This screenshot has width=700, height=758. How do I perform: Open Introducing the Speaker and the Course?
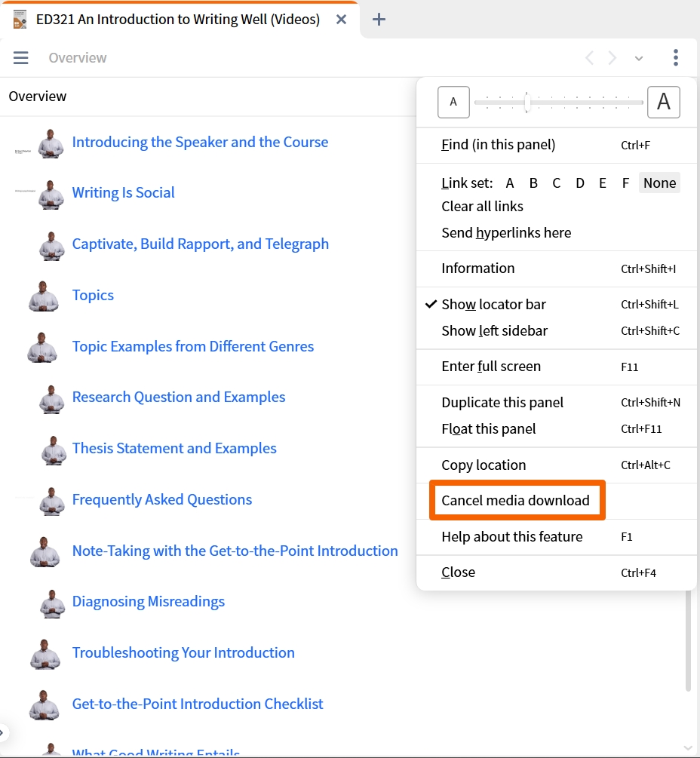point(200,142)
